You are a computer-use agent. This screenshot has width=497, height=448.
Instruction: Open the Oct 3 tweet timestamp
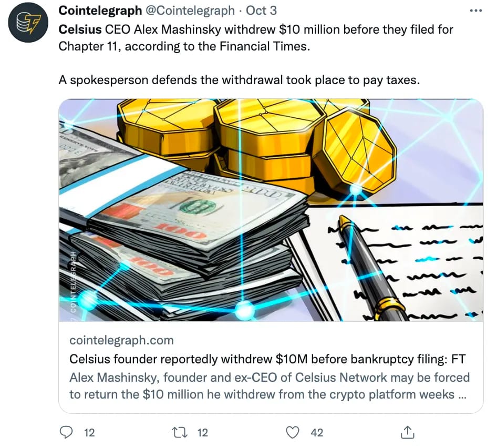[262, 11]
